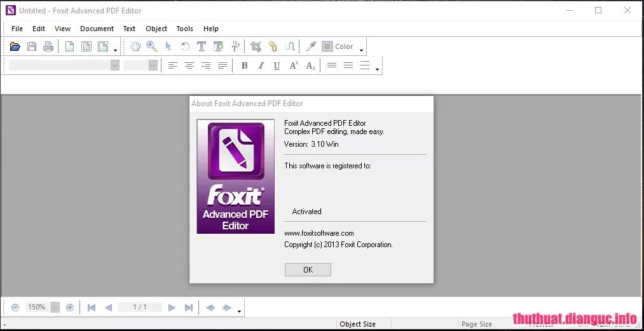Align text right
Screen dimensions: 644x331
click(x=206, y=65)
